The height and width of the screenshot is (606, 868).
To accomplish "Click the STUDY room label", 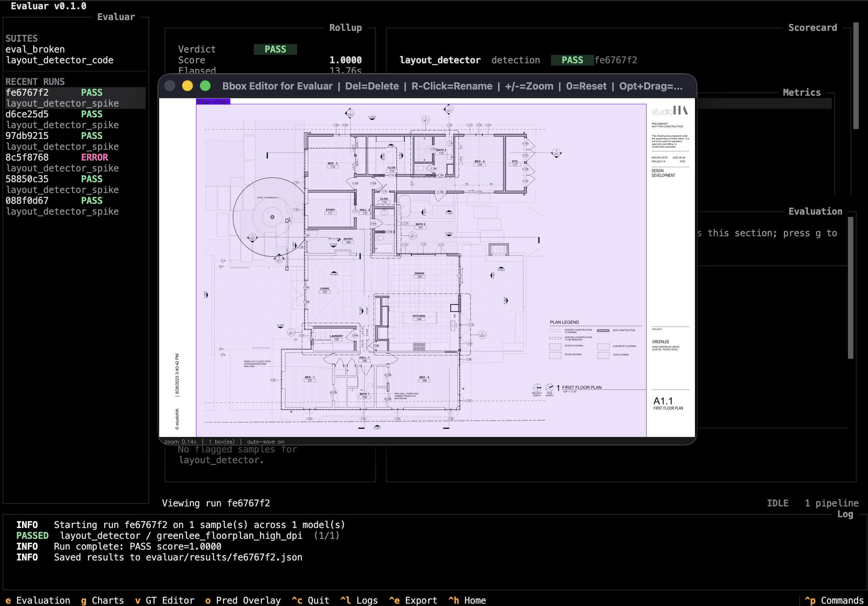I will (x=330, y=210).
